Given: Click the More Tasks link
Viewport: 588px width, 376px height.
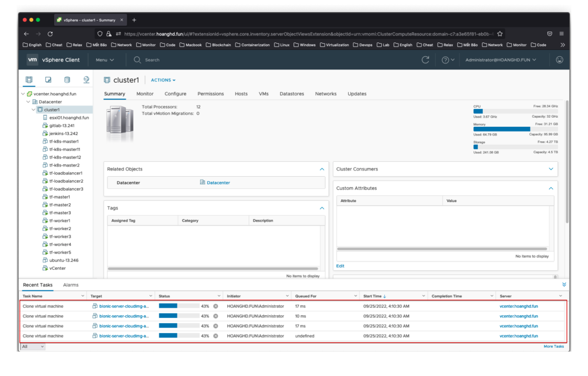Looking at the screenshot, I should 554,346.
